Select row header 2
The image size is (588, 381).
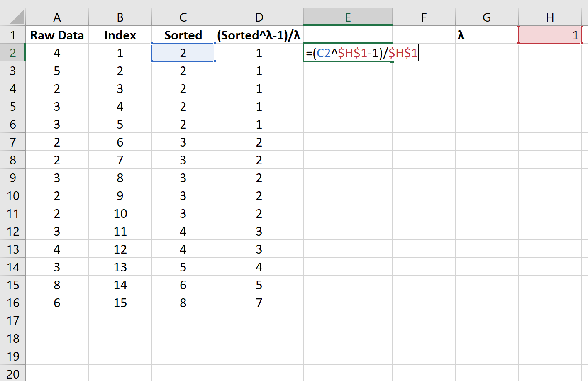point(12,53)
